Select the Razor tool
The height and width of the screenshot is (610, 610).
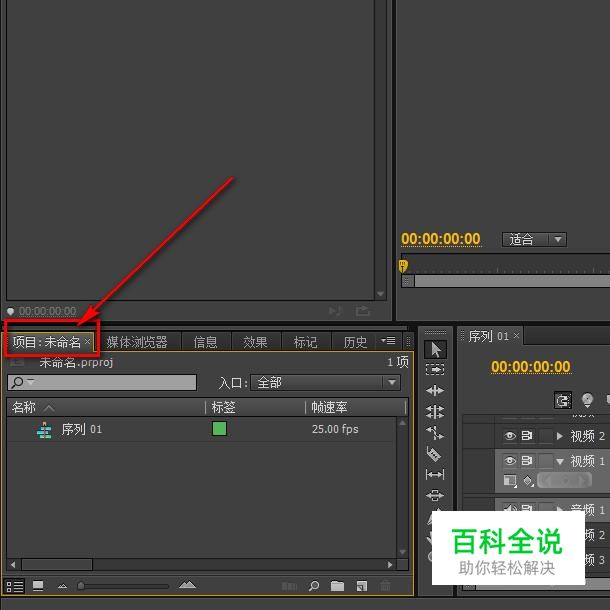[434, 454]
